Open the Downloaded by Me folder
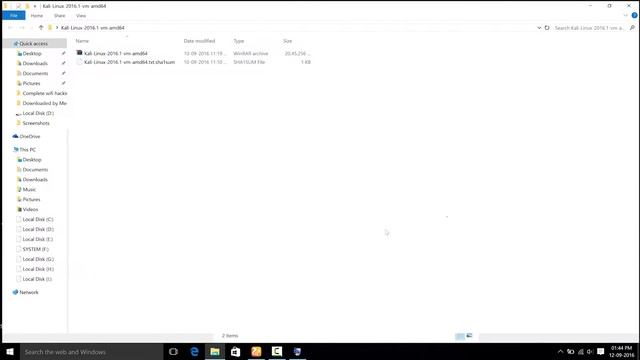The image size is (640, 360). pos(44,103)
